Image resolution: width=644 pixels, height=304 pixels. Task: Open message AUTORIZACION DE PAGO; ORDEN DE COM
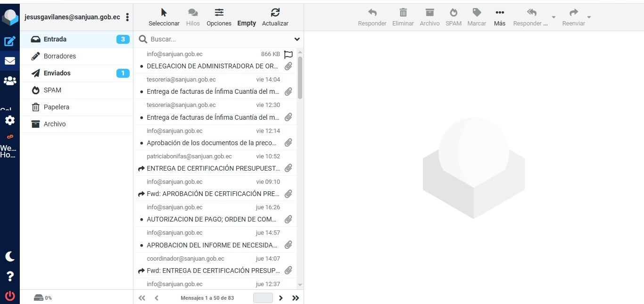(x=212, y=219)
